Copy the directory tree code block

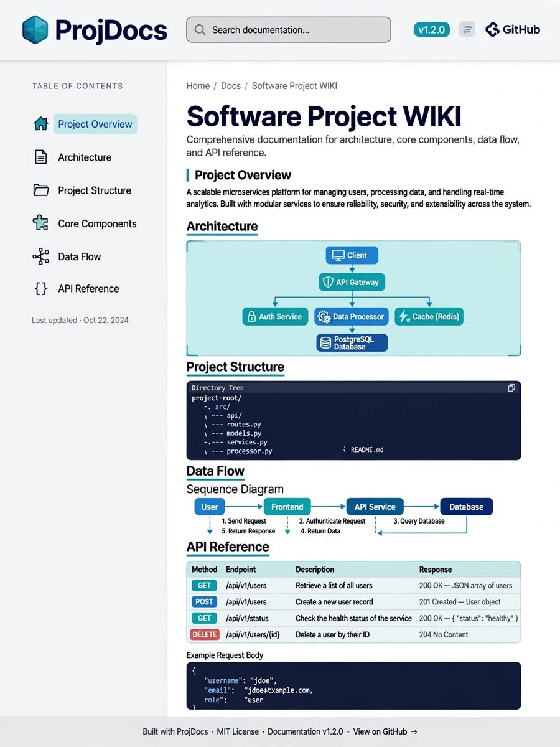511,388
